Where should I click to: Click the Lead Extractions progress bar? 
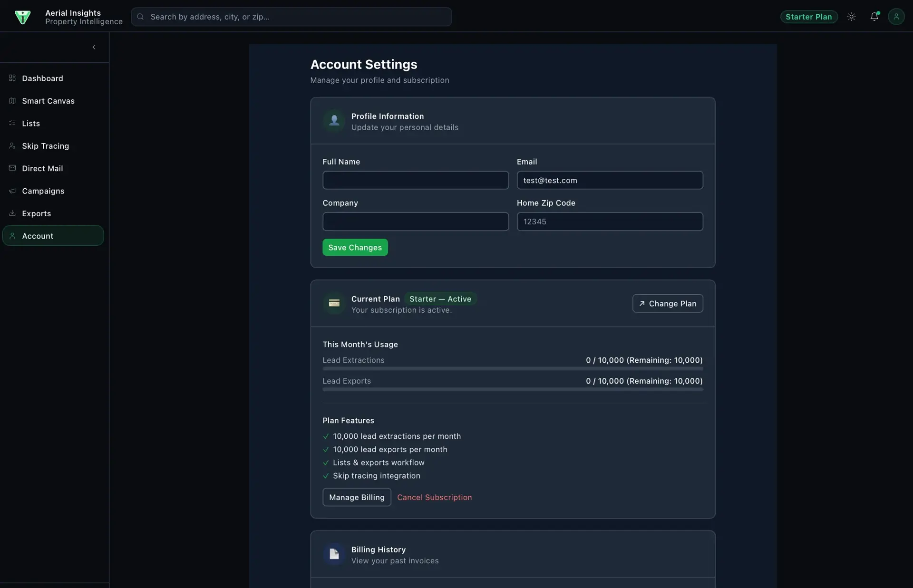(513, 368)
